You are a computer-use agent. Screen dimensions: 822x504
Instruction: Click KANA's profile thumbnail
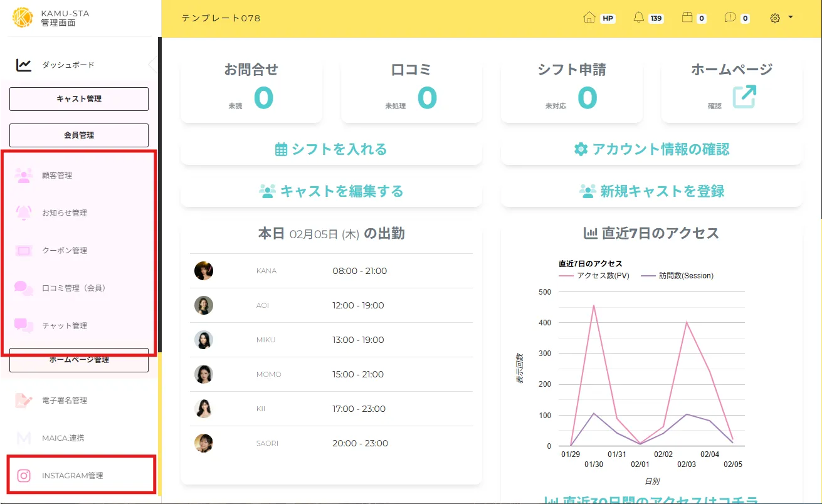[204, 271]
